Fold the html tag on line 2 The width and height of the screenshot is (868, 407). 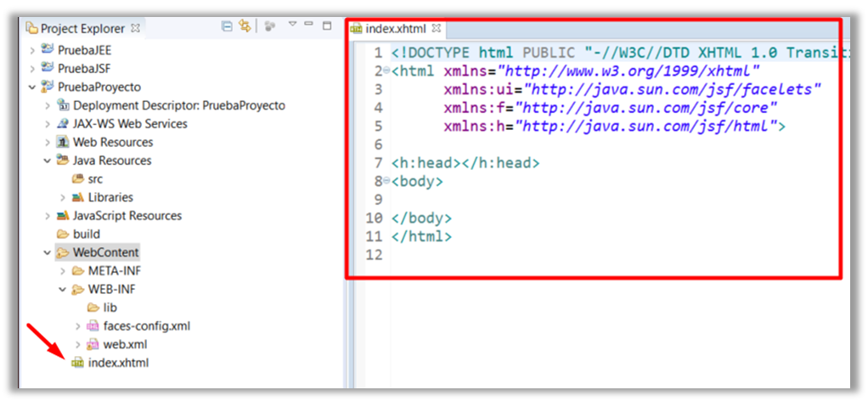386,71
